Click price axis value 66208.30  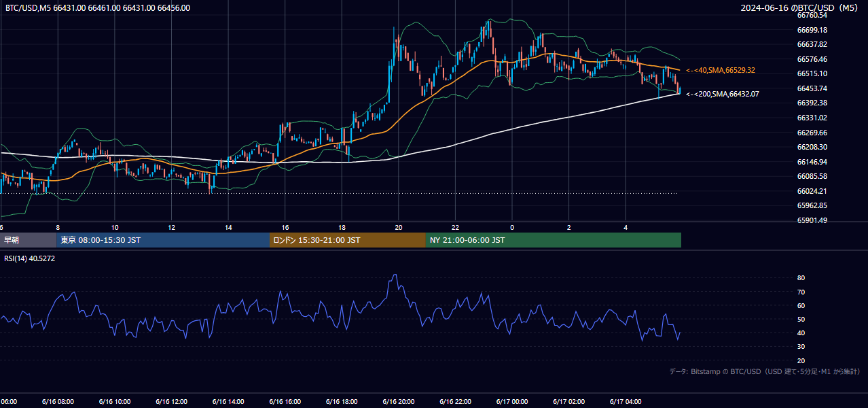[812, 147]
